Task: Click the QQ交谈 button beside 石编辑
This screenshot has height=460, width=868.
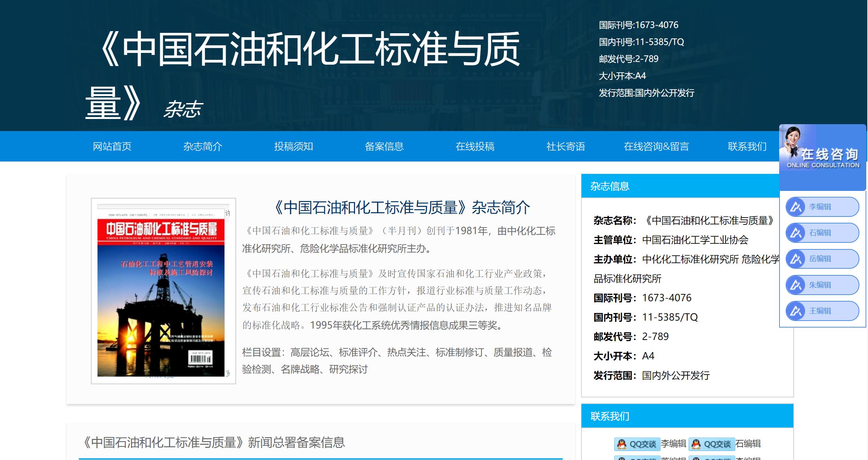Action: point(712,444)
